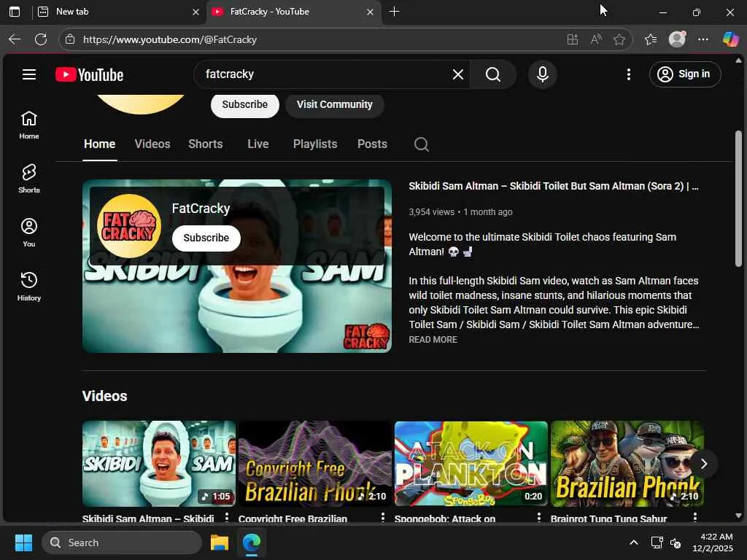Show hidden system tray icons
Viewport: 747px width, 560px height.
coord(634,542)
